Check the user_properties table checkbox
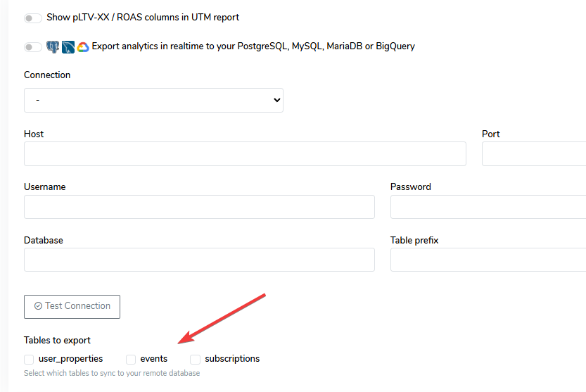 click(x=29, y=360)
